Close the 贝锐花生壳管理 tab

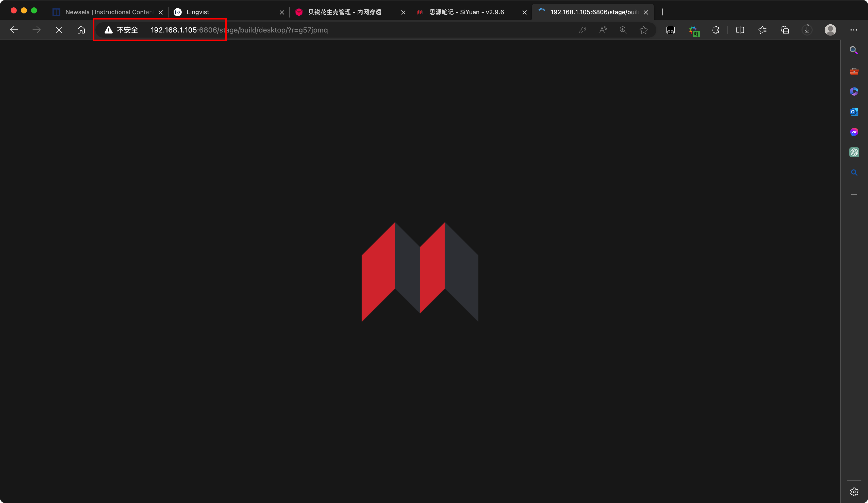403,12
